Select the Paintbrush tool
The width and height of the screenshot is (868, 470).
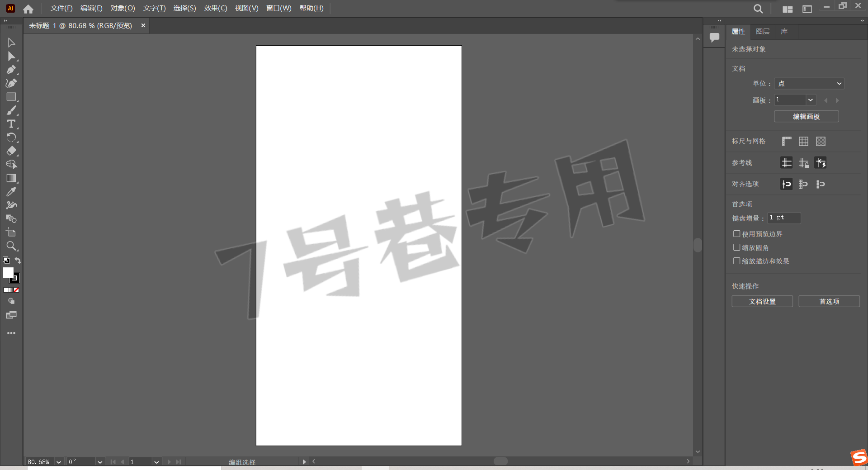click(11, 110)
